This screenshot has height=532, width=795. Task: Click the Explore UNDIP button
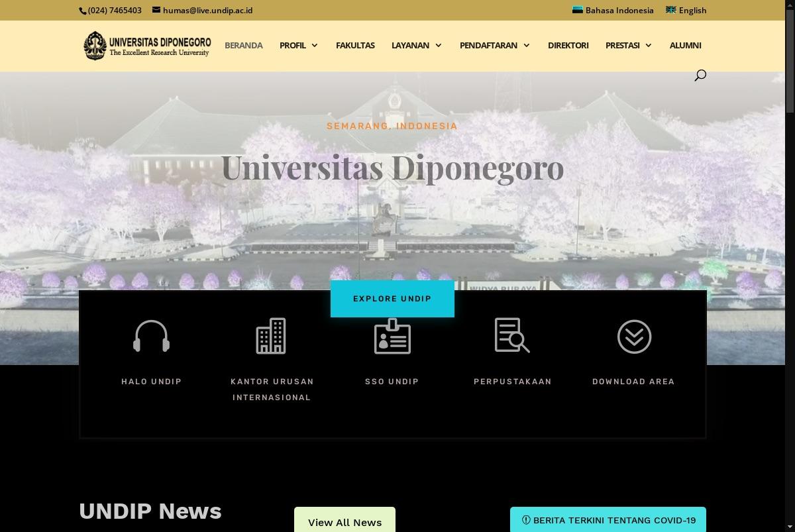click(392, 299)
